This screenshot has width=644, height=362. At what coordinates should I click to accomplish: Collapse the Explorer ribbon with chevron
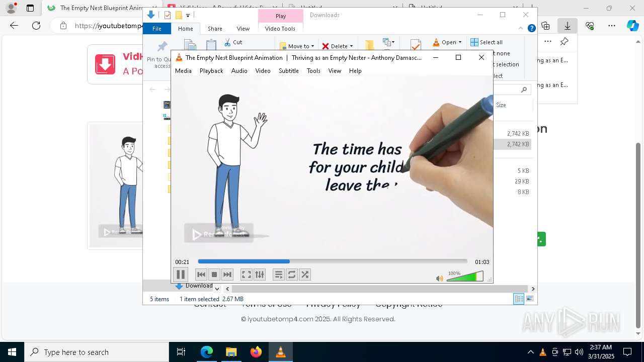point(521,29)
